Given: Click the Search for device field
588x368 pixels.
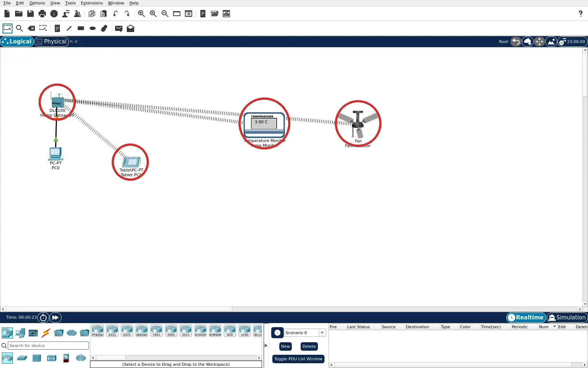Looking at the screenshot, I should 48,346.
